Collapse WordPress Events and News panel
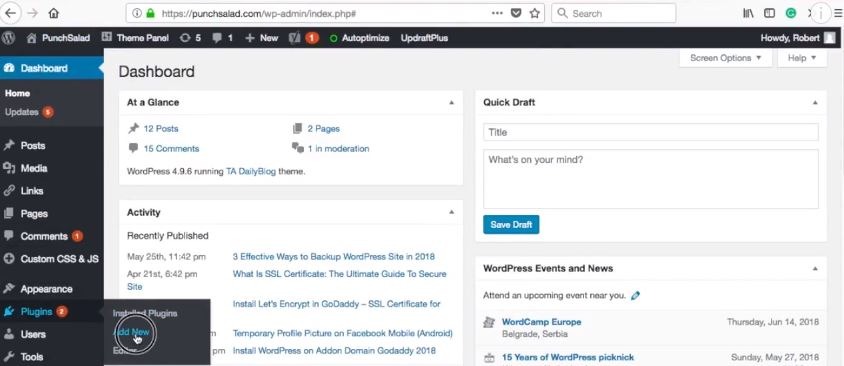Image resolution: width=844 pixels, height=366 pixels. click(815, 268)
